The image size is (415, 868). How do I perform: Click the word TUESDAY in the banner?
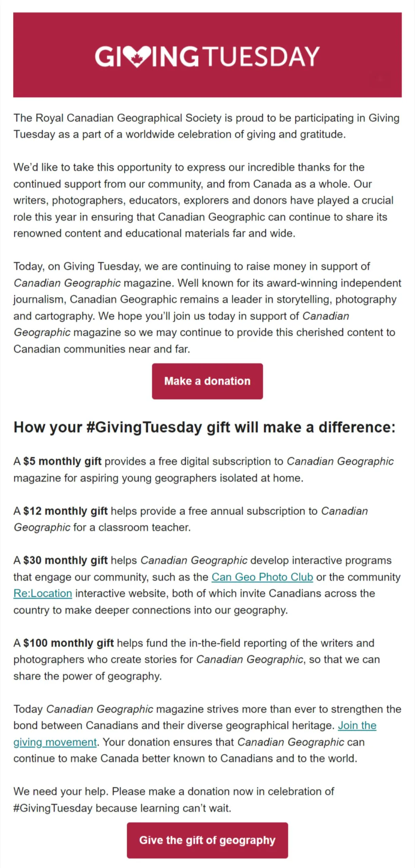coord(262,56)
